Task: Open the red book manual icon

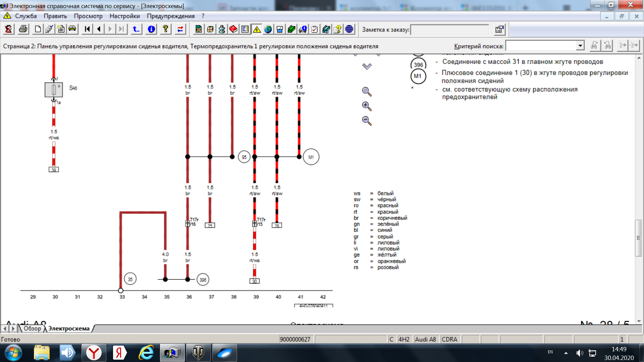Action: point(233,29)
